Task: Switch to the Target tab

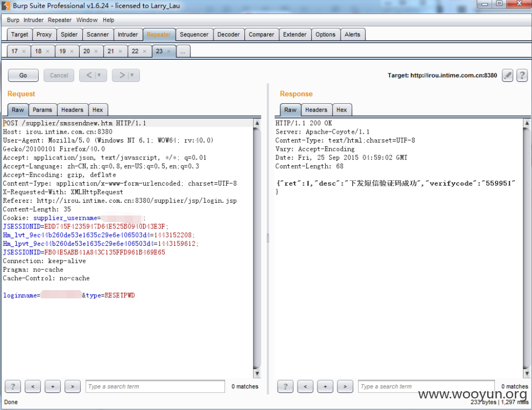Action: 20,35
